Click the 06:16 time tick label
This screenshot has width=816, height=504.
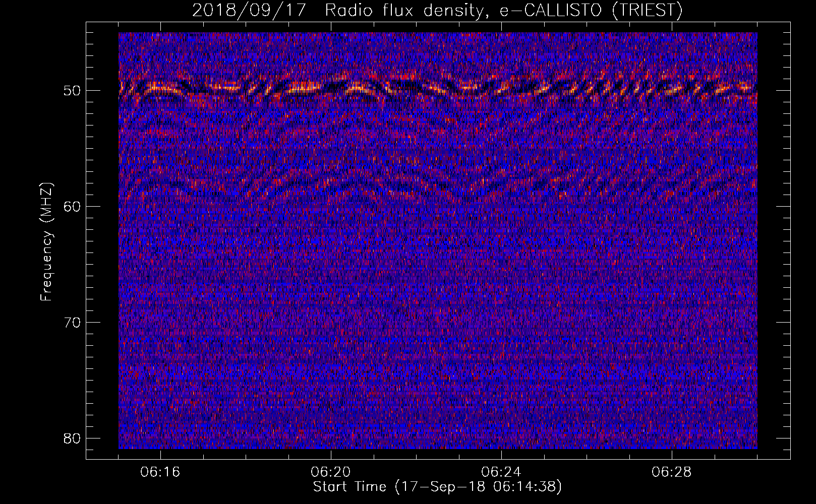pos(160,472)
